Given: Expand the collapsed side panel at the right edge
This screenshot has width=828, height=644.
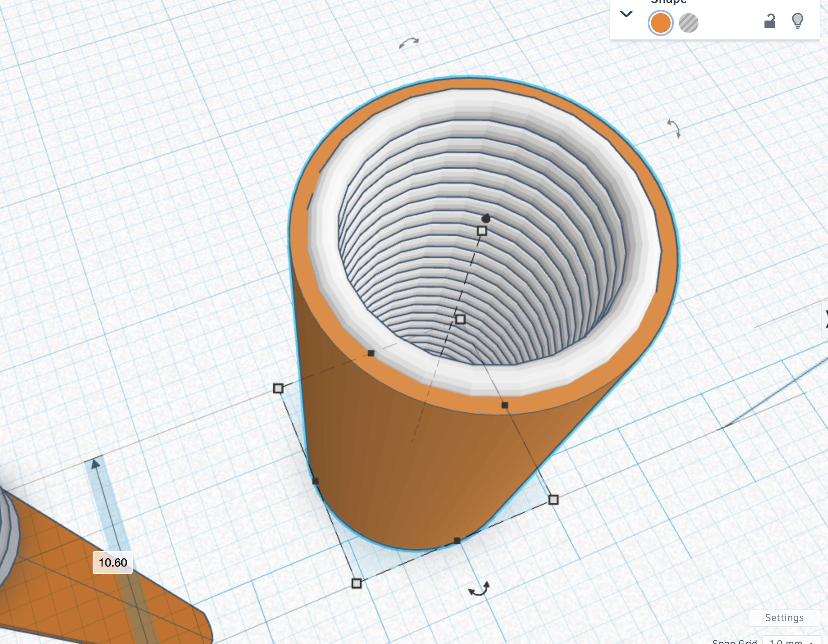Looking at the screenshot, I should pyautogui.click(x=825, y=319).
